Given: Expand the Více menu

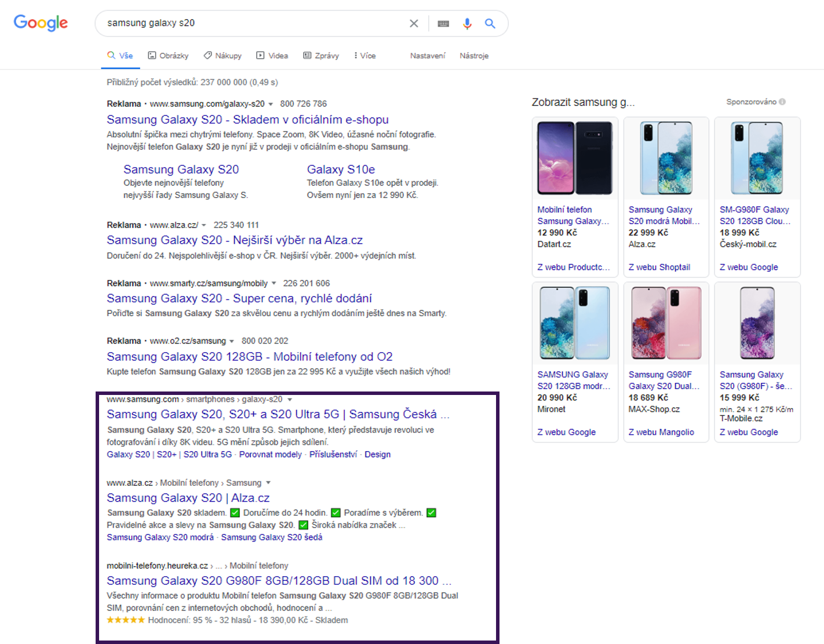Looking at the screenshot, I should (365, 56).
